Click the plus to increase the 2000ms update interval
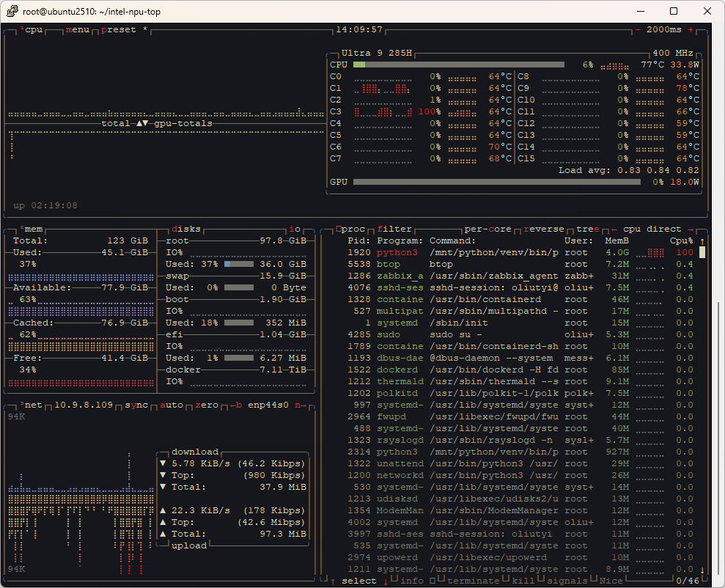Screen dimensions: 725x588 pyautogui.click(x=691, y=30)
